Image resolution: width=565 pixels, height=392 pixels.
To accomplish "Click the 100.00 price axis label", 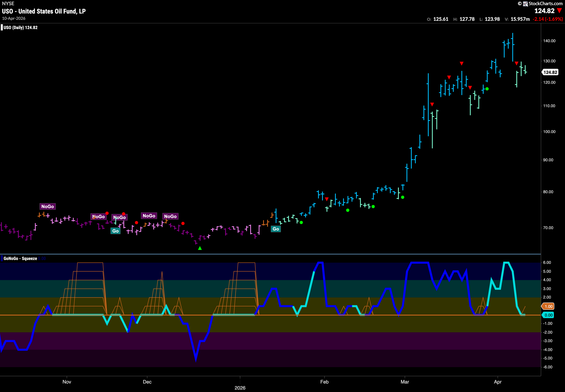I will coord(549,132).
